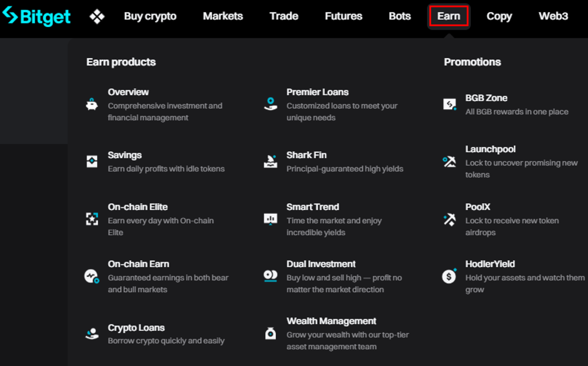Click the HodlerYield dollar coin icon
The image size is (588, 366).
click(x=449, y=276)
